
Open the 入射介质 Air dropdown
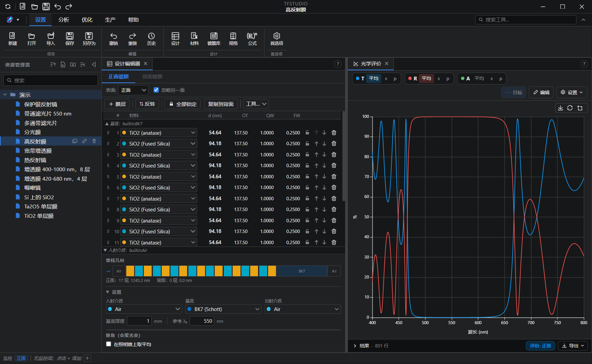[x=144, y=309]
